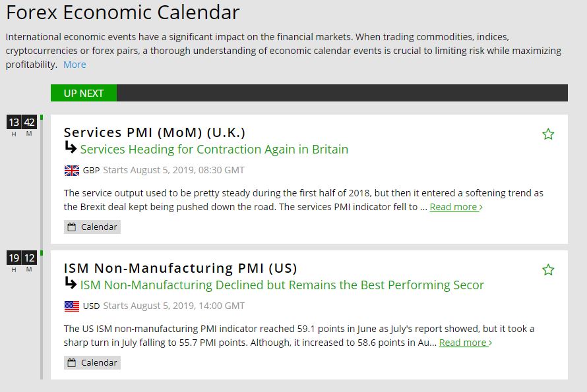Open Calendar button under Services PMI event
The width and height of the screenshot is (587, 392).
tap(92, 227)
